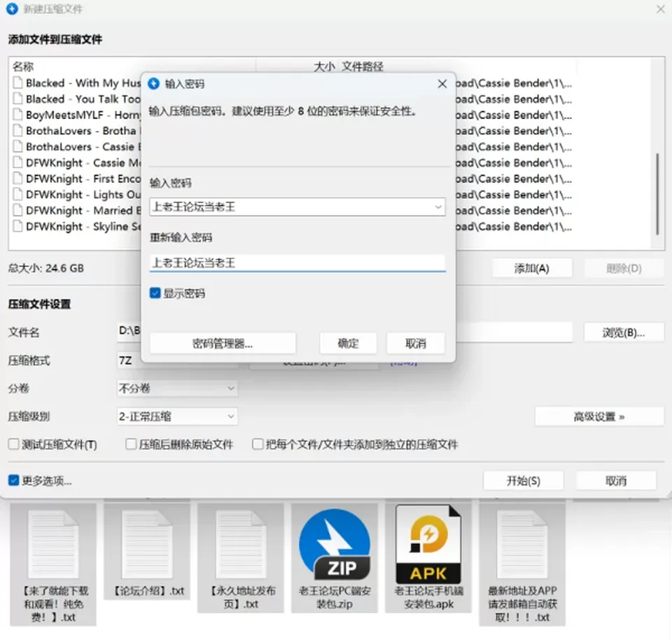Open the 密码管理器... password manager
Image resolution: width=672 pixels, height=640 pixels.
click(223, 343)
